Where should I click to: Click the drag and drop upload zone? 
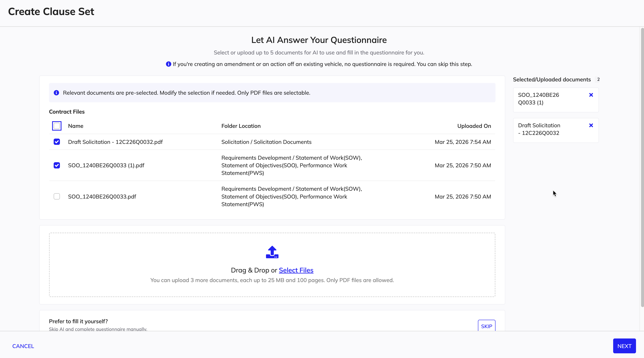point(272,265)
